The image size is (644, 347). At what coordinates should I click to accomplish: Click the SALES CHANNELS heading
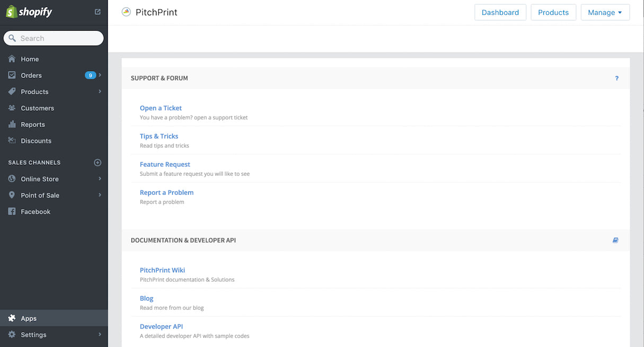(x=34, y=163)
